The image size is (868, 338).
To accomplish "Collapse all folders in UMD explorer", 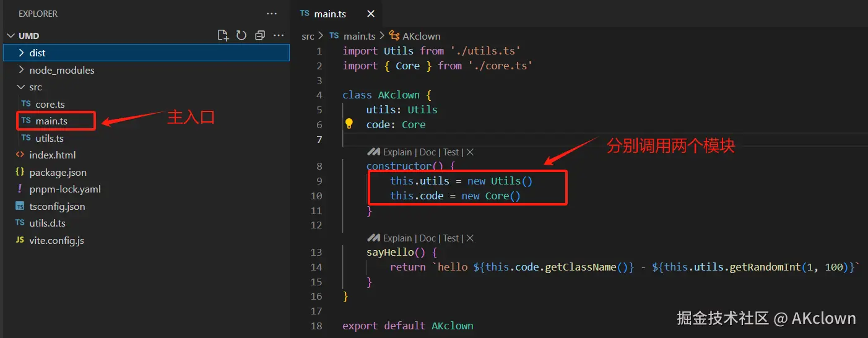I will (260, 35).
